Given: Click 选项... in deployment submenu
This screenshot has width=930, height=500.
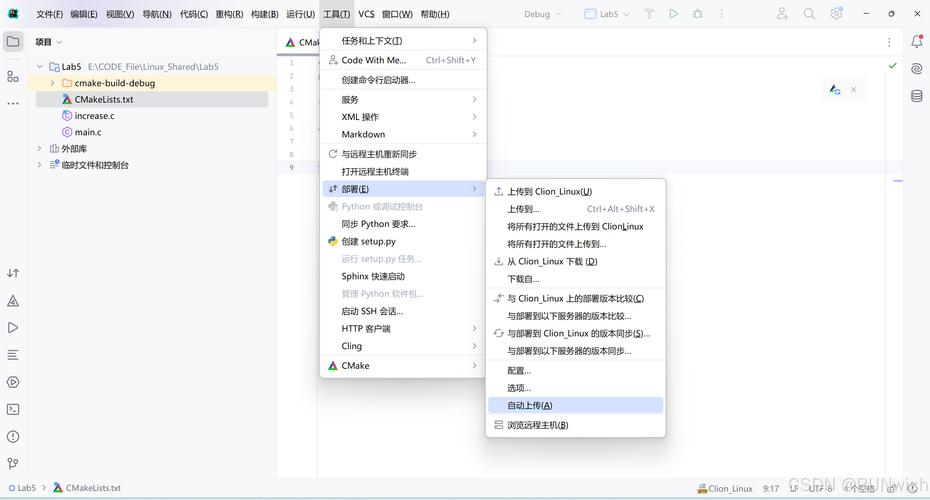Looking at the screenshot, I should tap(575, 388).
